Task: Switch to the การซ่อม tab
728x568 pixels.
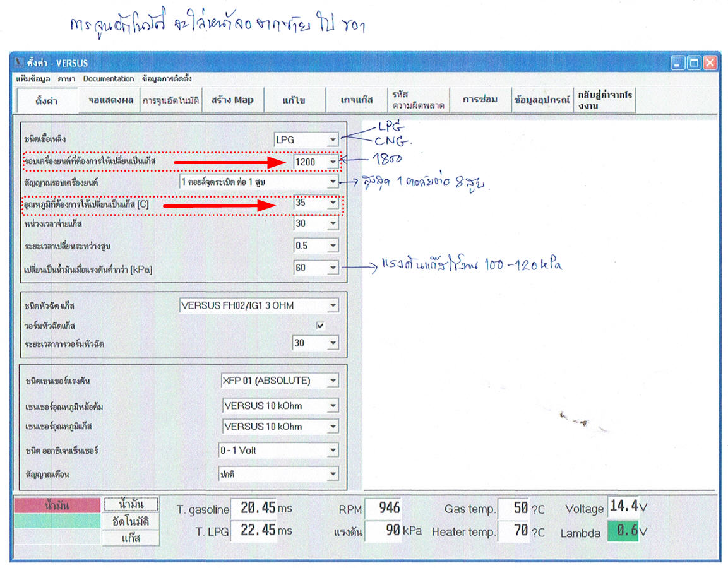Action: 480,100
